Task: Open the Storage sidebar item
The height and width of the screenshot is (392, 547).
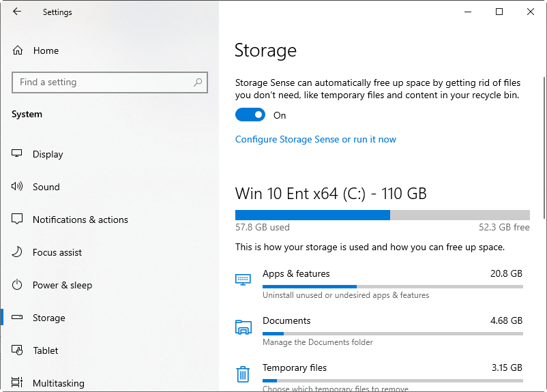Action: tap(49, 318)
